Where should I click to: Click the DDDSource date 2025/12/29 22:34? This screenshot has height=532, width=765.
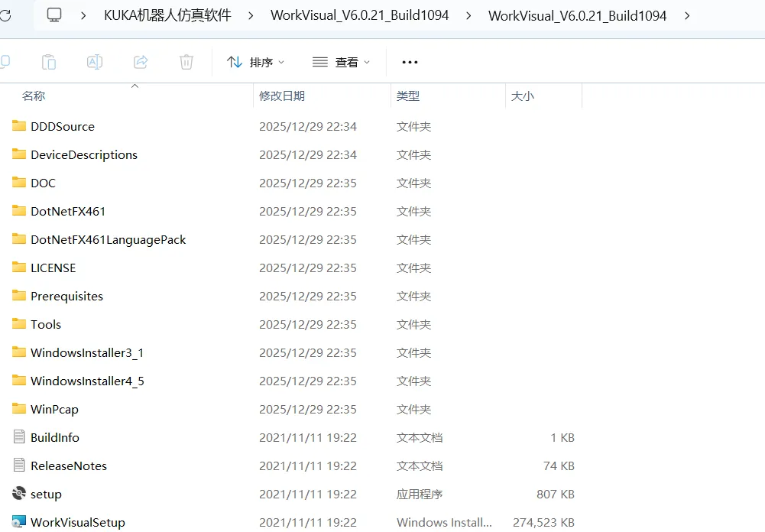308,126
